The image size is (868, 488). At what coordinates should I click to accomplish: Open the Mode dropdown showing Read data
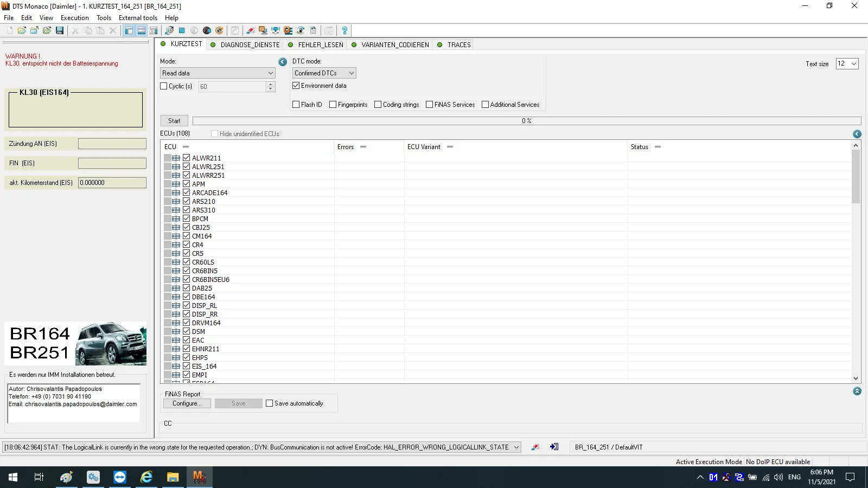(218, 73)
